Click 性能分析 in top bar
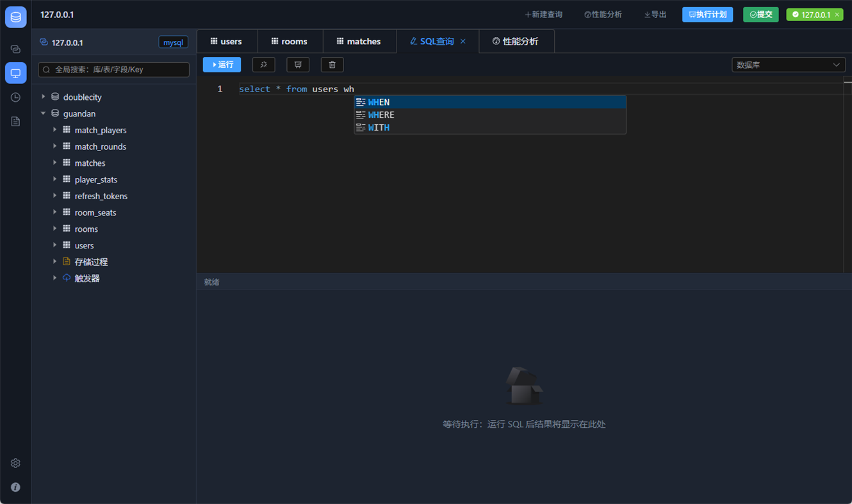The width and height of the screenshot is (852, 504). 603,15
